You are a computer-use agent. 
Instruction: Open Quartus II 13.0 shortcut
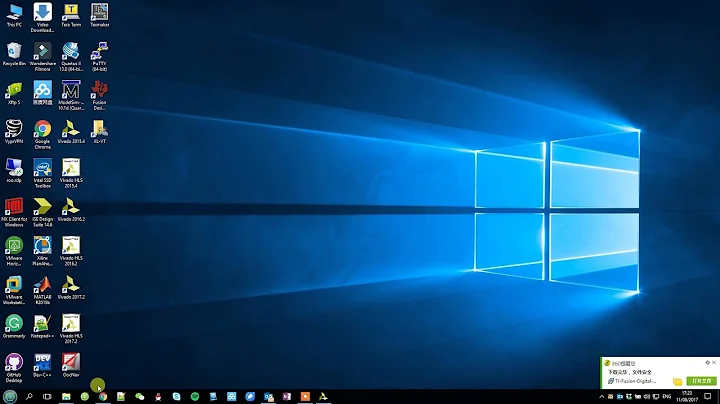71,57
